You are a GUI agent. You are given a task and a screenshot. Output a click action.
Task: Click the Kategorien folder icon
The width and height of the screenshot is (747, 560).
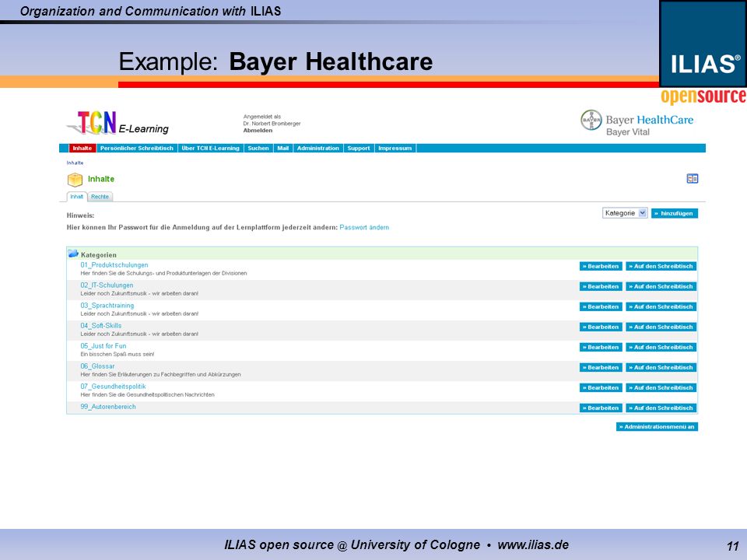pos(73,254)
